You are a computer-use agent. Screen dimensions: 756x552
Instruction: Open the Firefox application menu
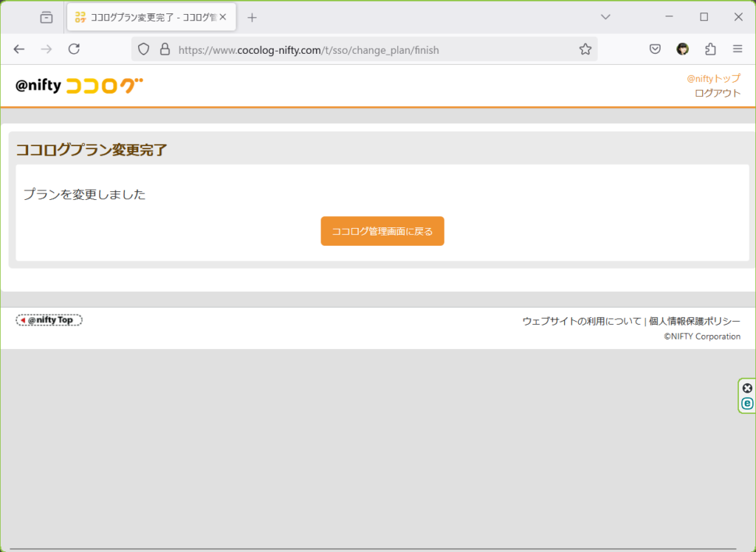click(x=738, y=49)
